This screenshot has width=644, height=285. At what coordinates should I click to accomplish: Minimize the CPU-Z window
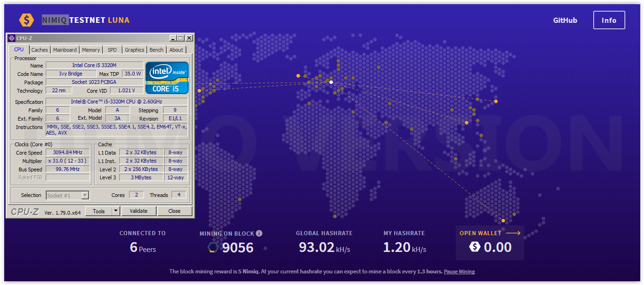(173, 38)
